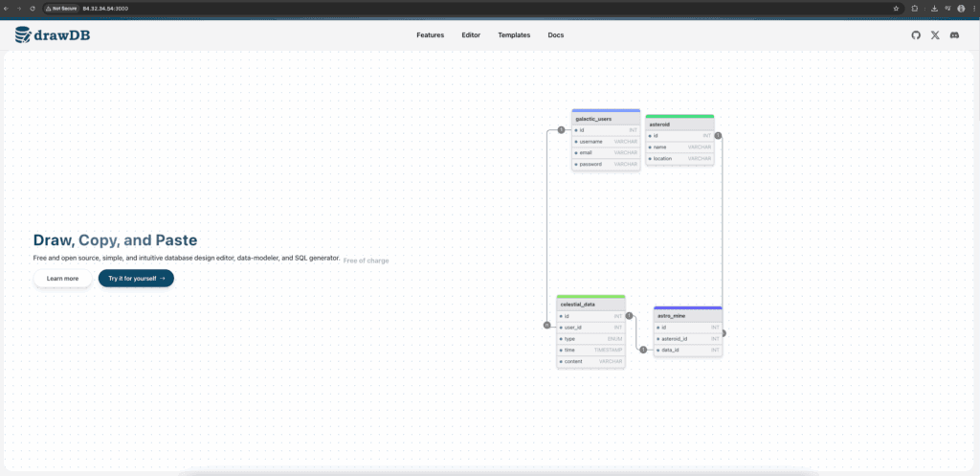
Task: Open the Docs nav item
Action: 556,35
